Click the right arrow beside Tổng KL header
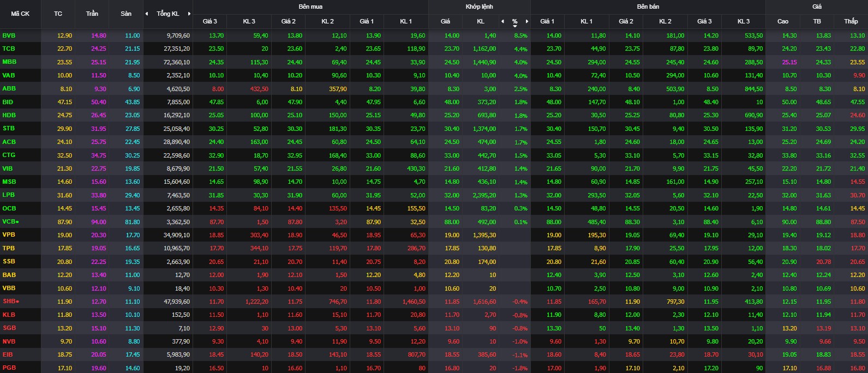 pyautogui.click(x=189, y=14)
